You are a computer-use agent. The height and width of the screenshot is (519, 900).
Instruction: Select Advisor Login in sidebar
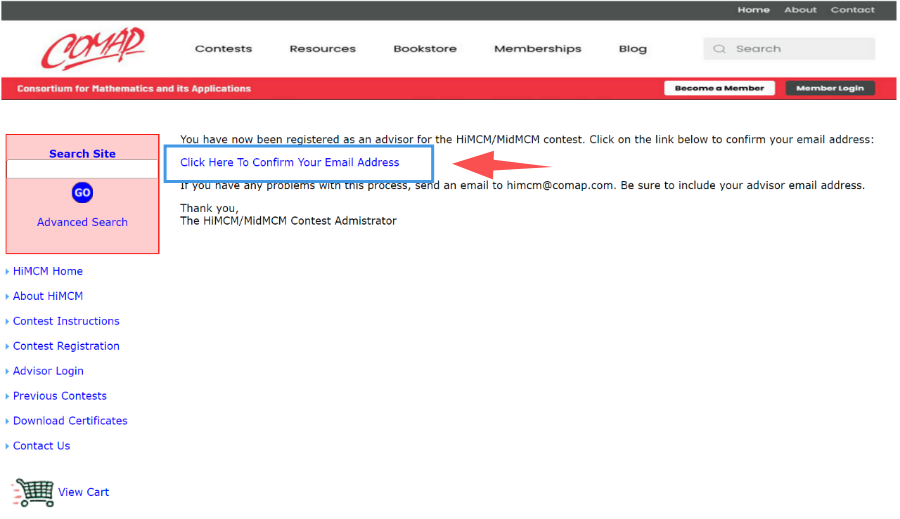click(x=48, y=371)
